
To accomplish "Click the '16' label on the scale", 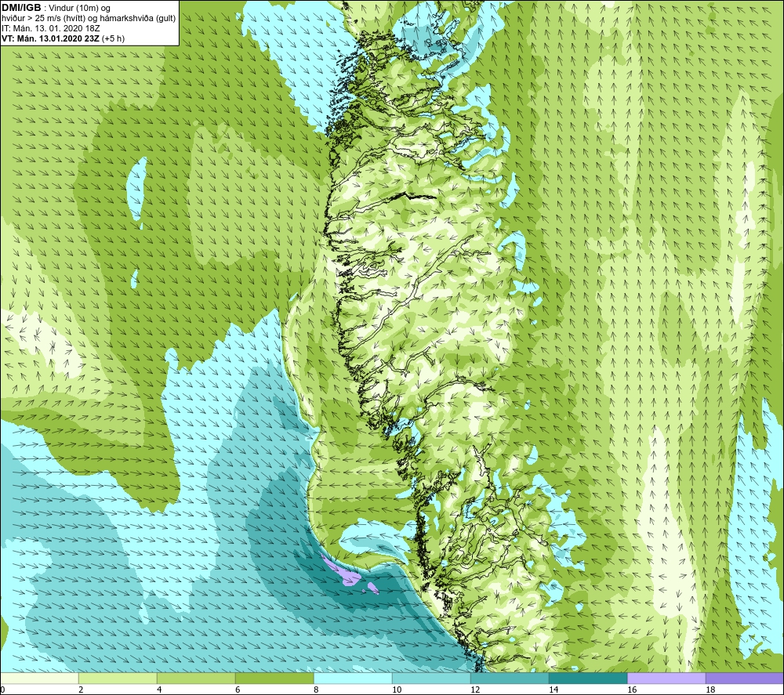I will click(x=632, y=690).
